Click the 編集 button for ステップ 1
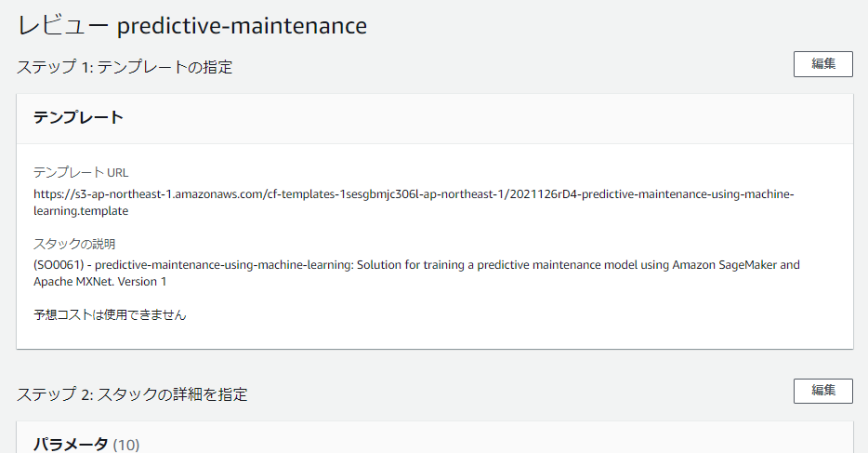 pyautogui.click(x=822, y=64)
